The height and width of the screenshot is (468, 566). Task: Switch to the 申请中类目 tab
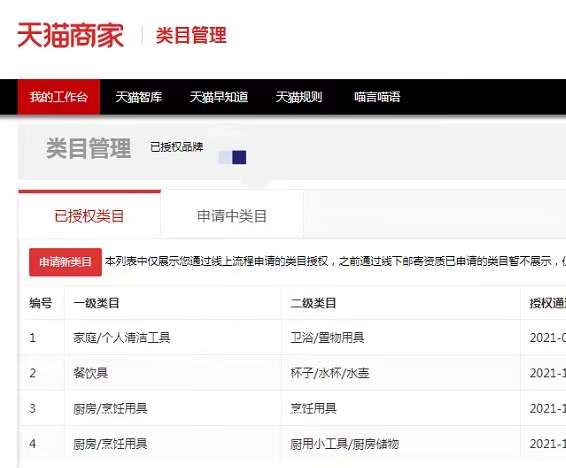[232, 216]
